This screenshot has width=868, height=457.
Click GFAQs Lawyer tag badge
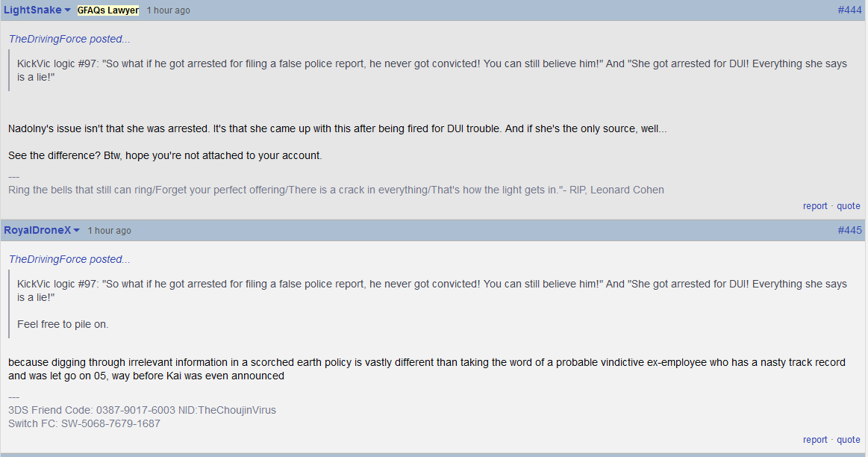coord(108,10)
